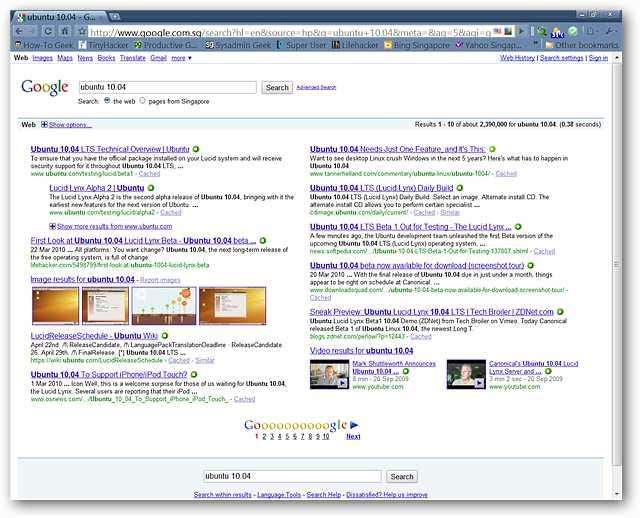Click the Sign in link

point(598,58)
